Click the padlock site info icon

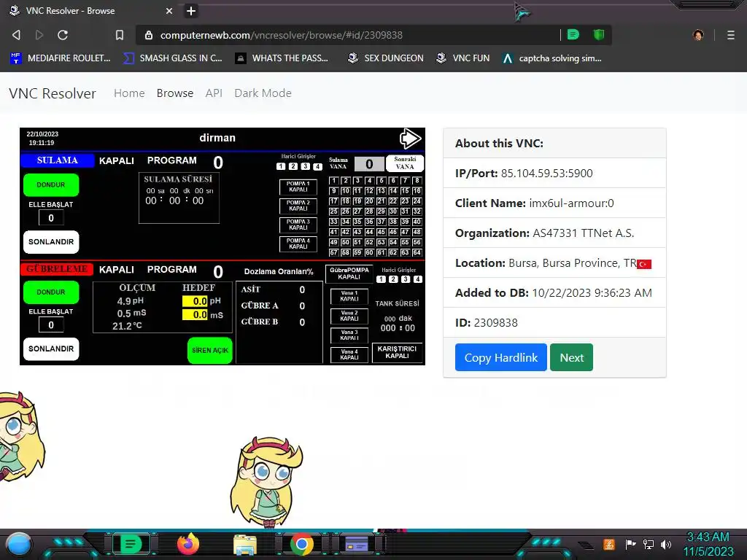149,35
